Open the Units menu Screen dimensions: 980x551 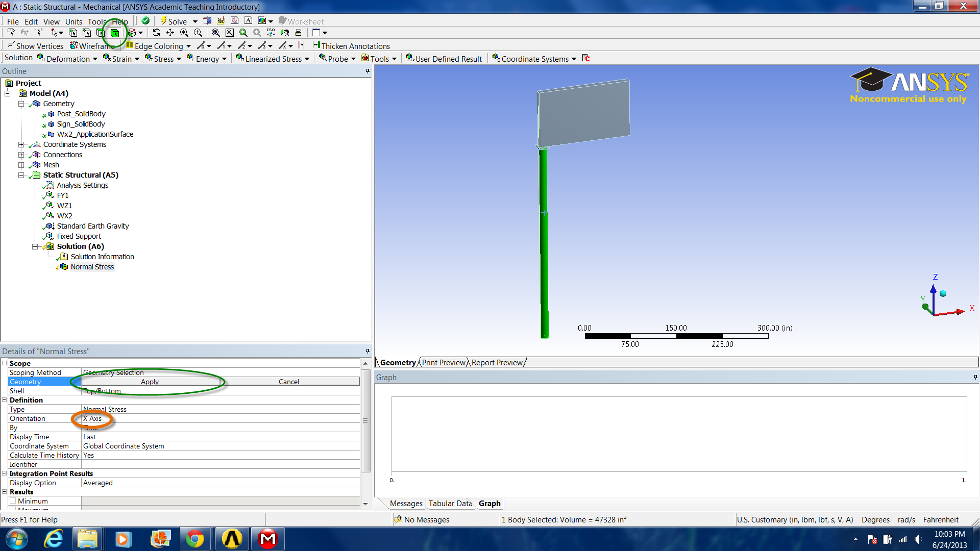pos(73,21)
